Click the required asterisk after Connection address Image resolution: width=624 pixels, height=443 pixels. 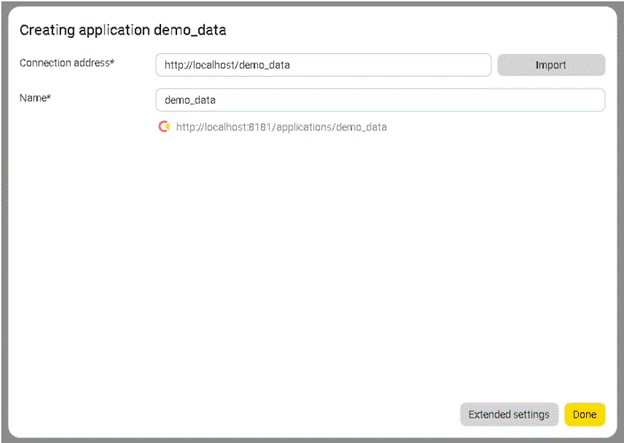[112, 63]
